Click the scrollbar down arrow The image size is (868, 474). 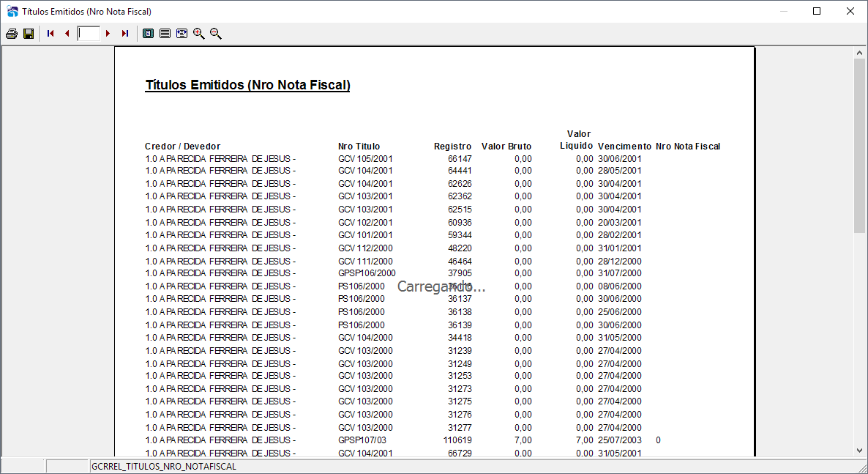[859, 451]
